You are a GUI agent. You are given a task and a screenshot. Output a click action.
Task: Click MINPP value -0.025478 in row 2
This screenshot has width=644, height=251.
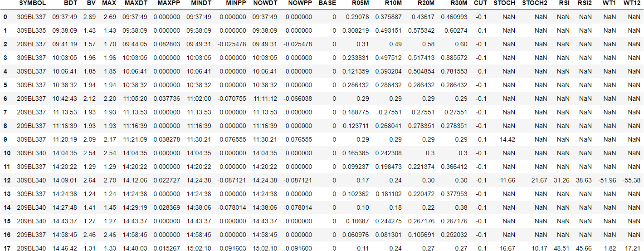pos(231,44)
